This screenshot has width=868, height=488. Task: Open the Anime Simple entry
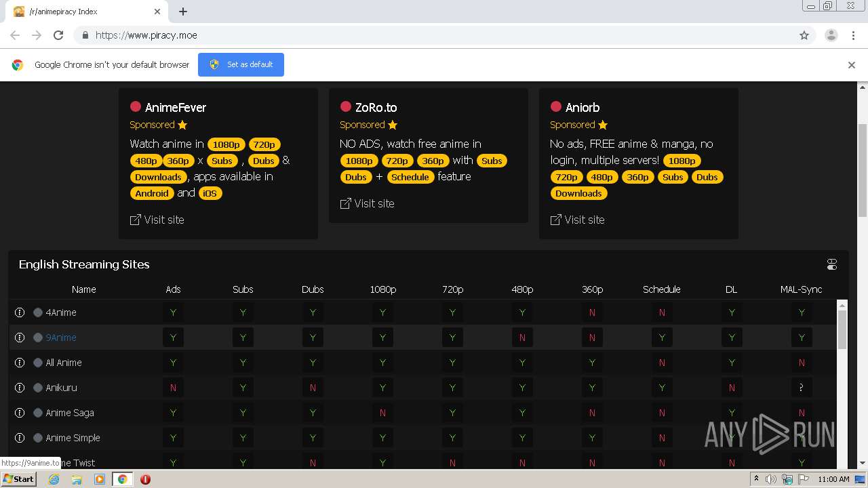pyautogui.click(x=73, y=438)
